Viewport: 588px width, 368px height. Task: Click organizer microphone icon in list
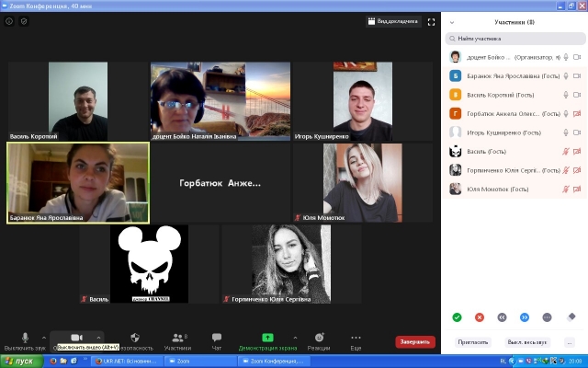pos(566,57)
